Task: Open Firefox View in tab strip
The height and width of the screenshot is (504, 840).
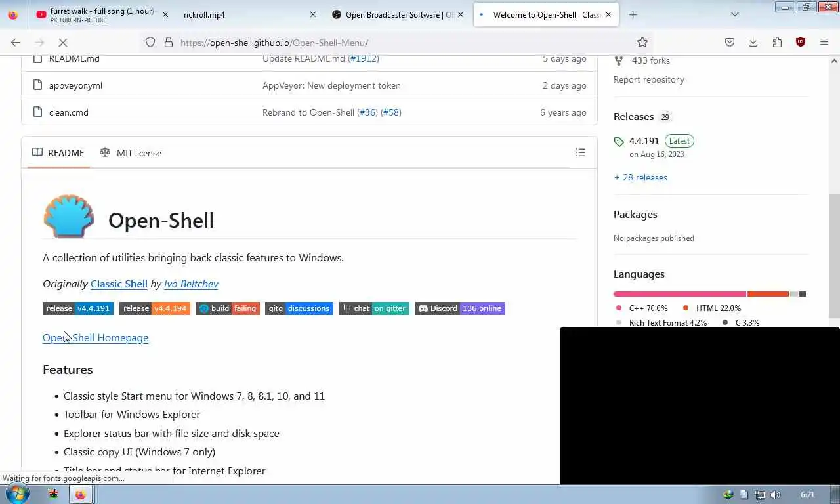Action: [x=13, y=14]
